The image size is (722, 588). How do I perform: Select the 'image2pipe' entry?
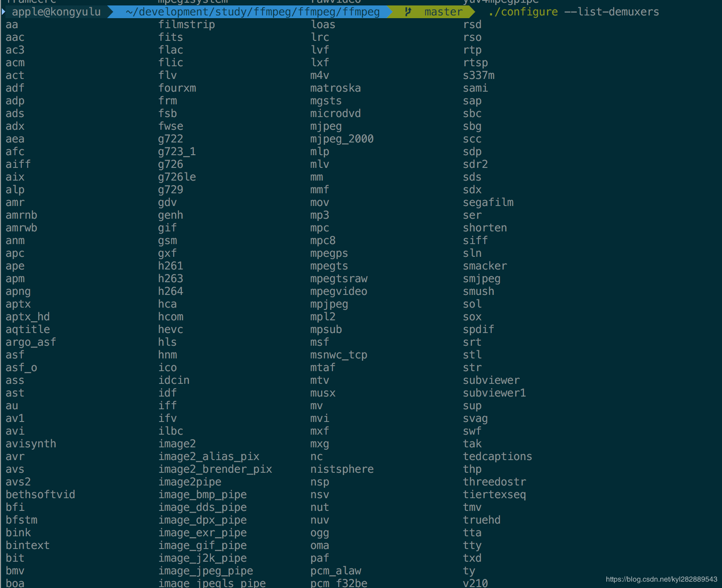190,482
